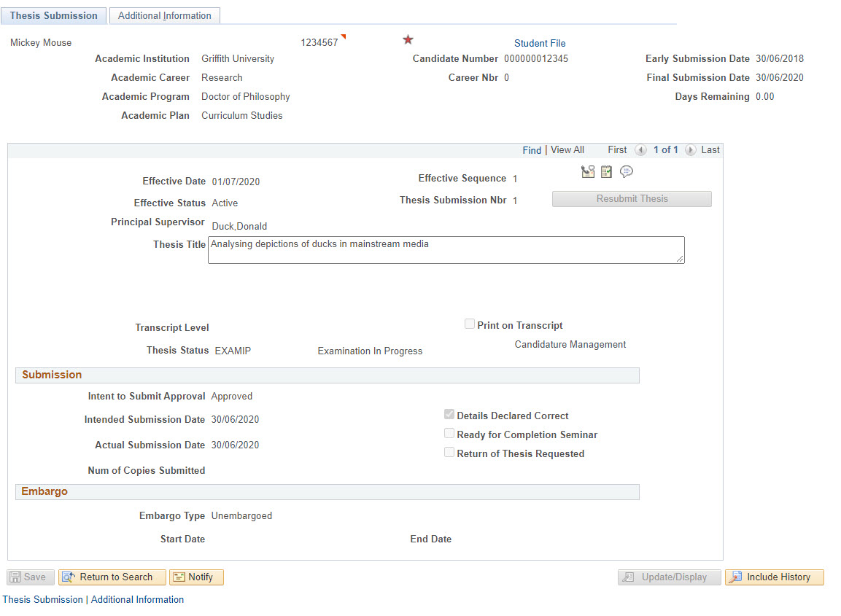Click the red corner flag beside ID 1234567

(344, 37)
